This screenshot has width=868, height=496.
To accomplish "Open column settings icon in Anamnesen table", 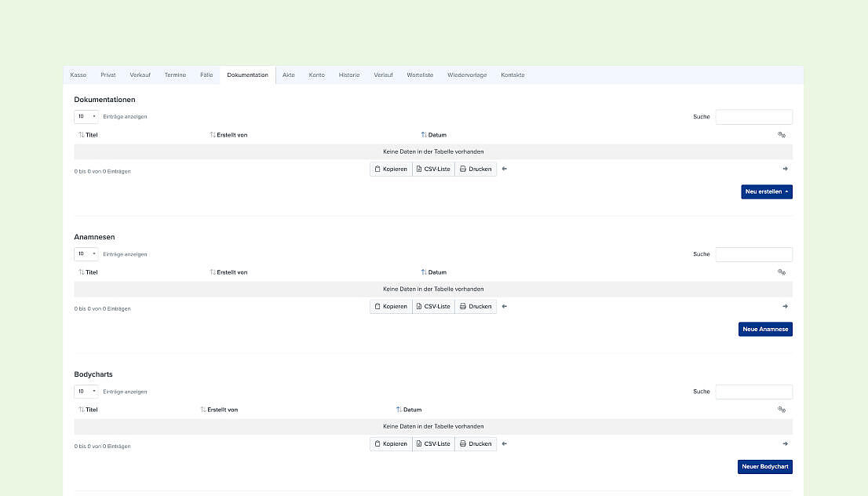I will (x=781, y=272).
